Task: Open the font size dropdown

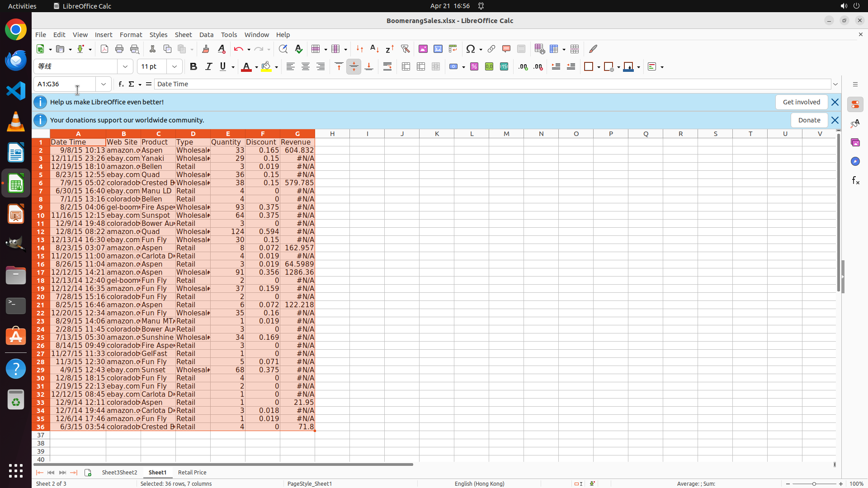Action: 175,67
